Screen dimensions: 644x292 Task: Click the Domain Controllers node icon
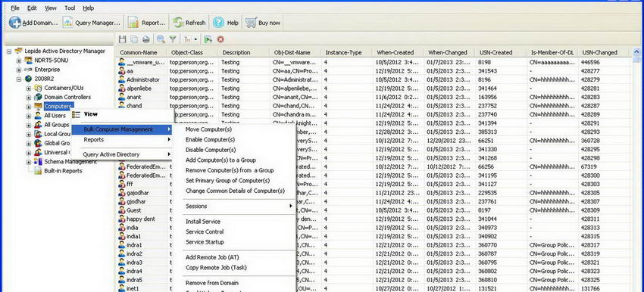pos(38,97)
